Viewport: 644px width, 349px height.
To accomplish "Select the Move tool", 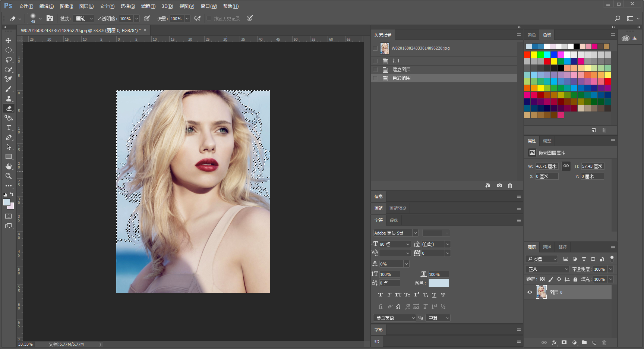I will coord(9,40).
